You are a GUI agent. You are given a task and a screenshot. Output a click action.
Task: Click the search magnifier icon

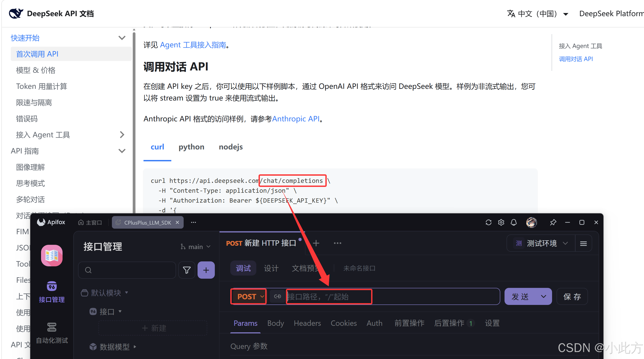click(x=88, y=270)
